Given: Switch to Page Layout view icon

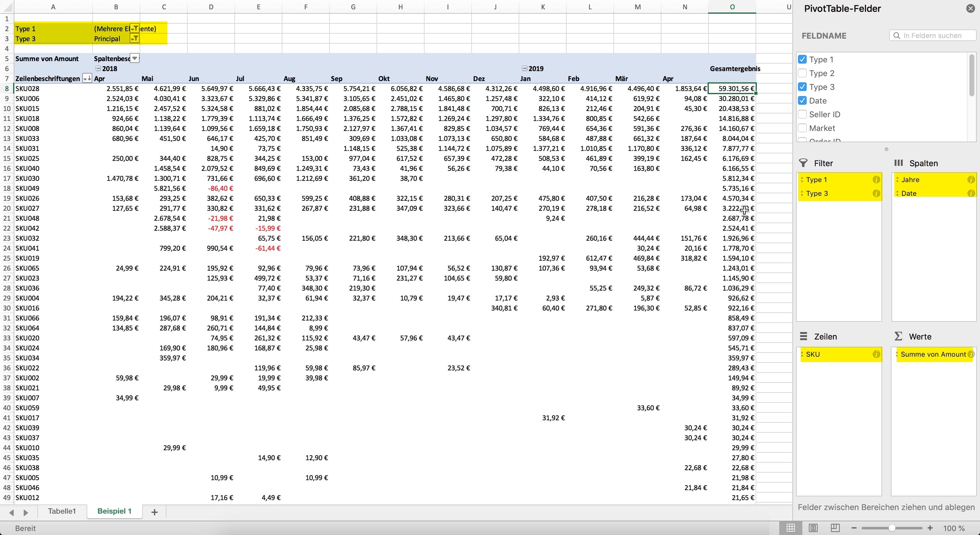Looking at the screenshot, I should tap(813, 528).
